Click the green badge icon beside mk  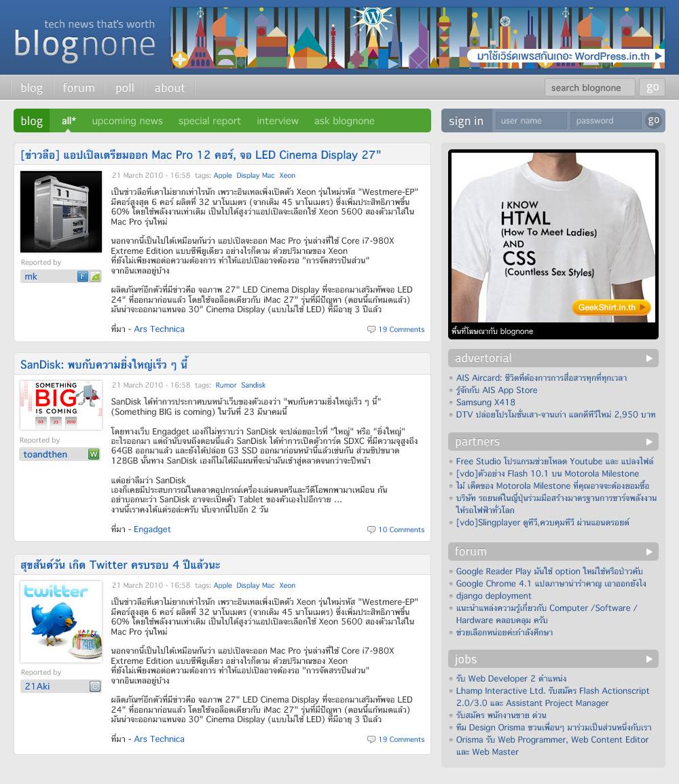click(x=95, y=276)
